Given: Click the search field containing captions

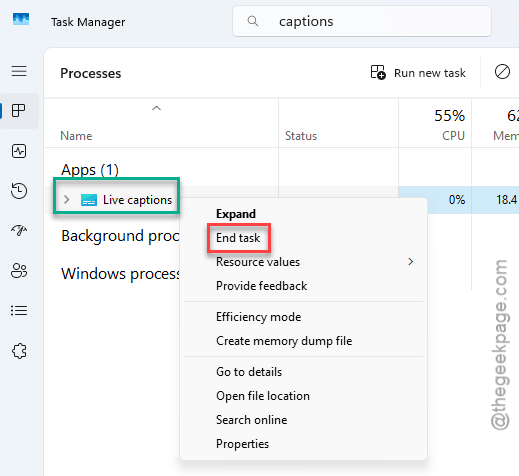Looking at the screenshot, I should (x=362, y=21).
